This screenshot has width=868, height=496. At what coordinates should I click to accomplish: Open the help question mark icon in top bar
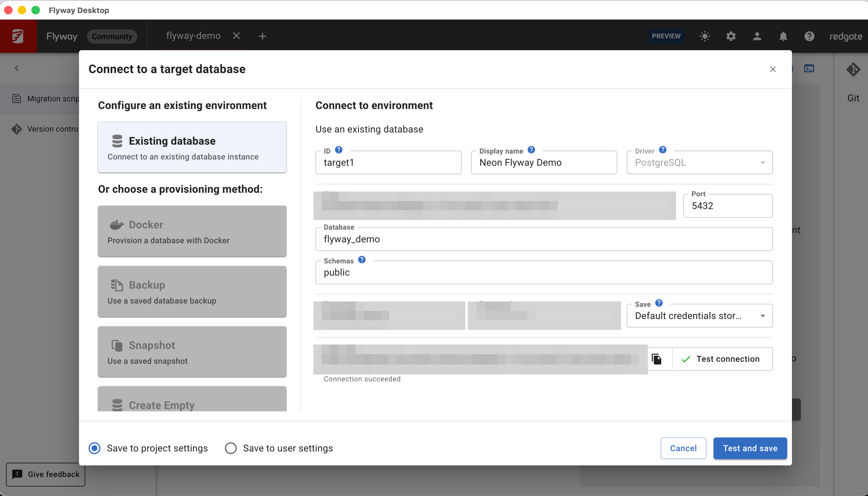click(x=809, y=36)
